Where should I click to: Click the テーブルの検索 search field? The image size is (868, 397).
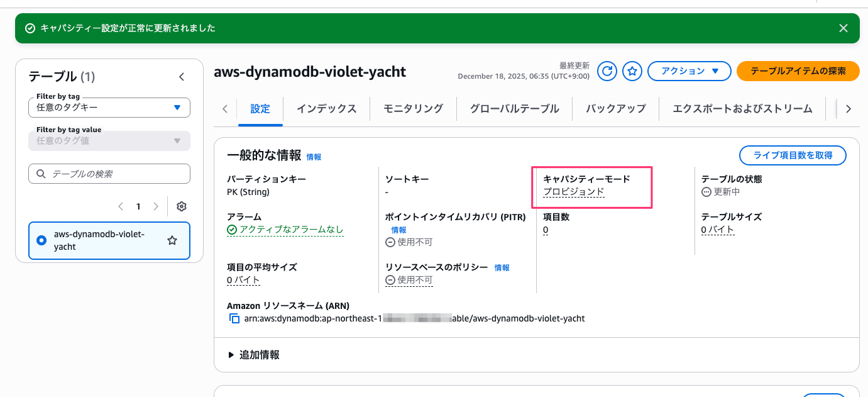(109, 174)
